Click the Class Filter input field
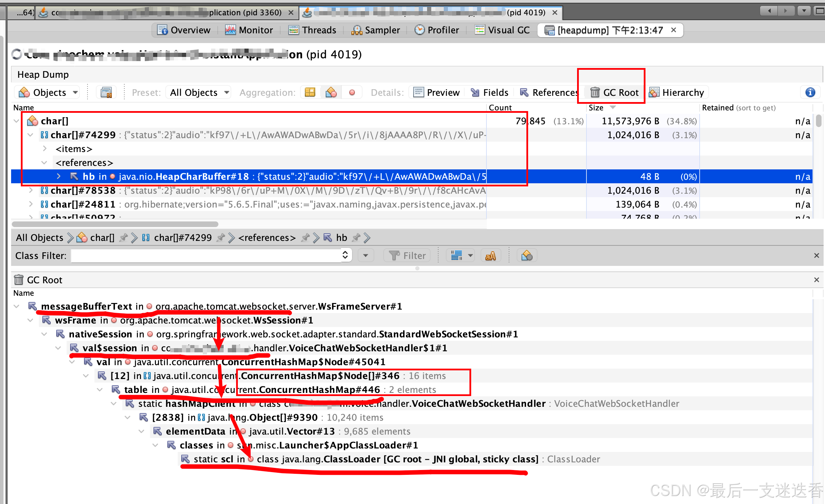 tap(207, 256)
